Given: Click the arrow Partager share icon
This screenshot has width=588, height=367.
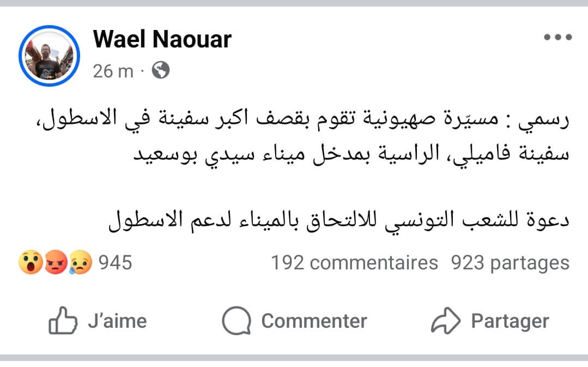Looking at the screenshot, I should pos(446,321).
